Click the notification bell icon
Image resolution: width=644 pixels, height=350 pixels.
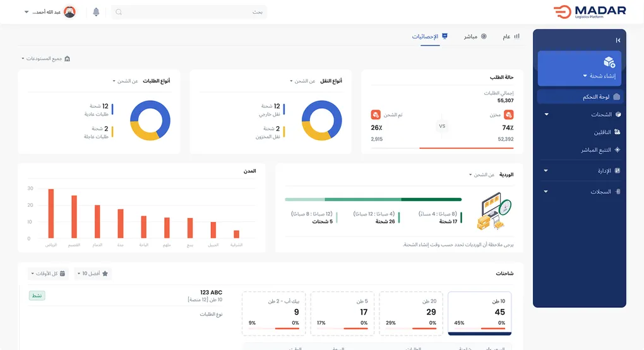click(x=96, y=12)
